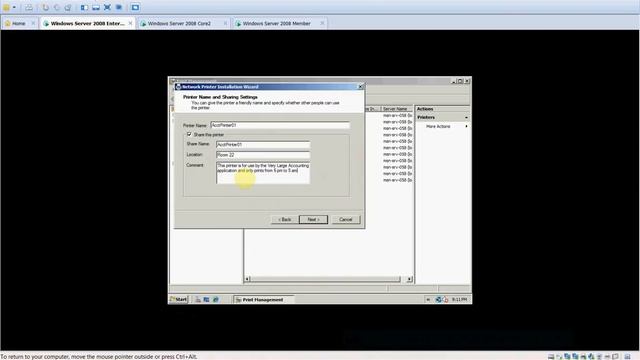Close the Home tab
Screen dimensions: 640x360
click(x=33, y=24)
